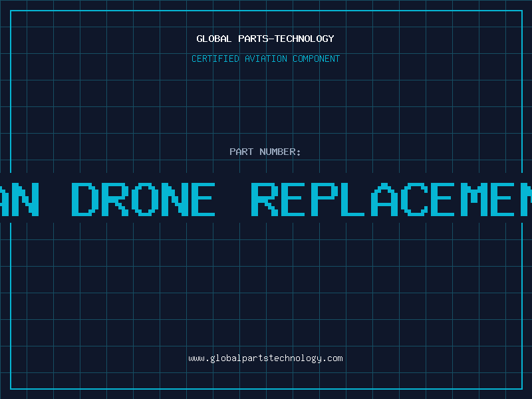This screenshot has width=532, height=399.
Task: Click the large REPLACEMEN text
Action: point(391,199)
